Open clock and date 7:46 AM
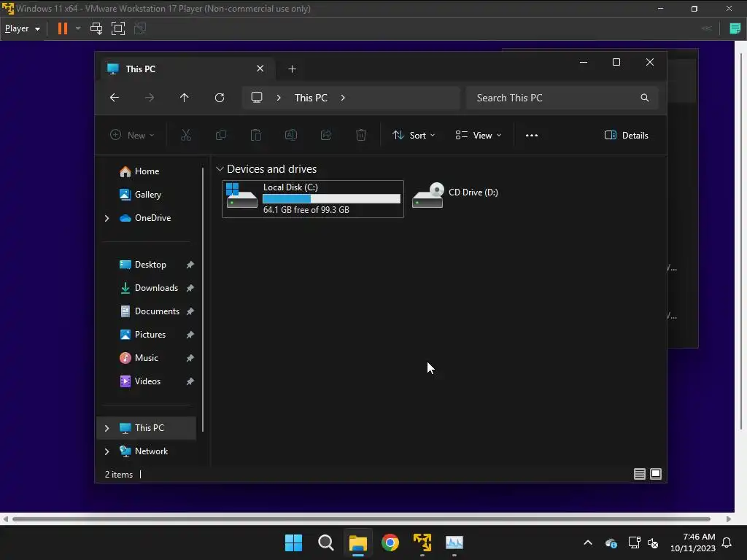This screenshot has height=560, width=747. coord(693,542)
